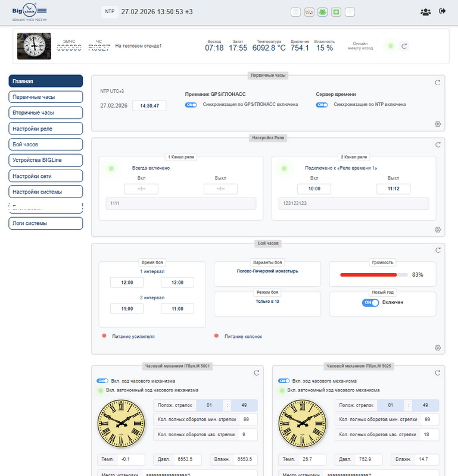Image resolution: width=458 pixels, height=476 pixels.
Task: Disable the NTP synchronization switch
Action: 322,105
